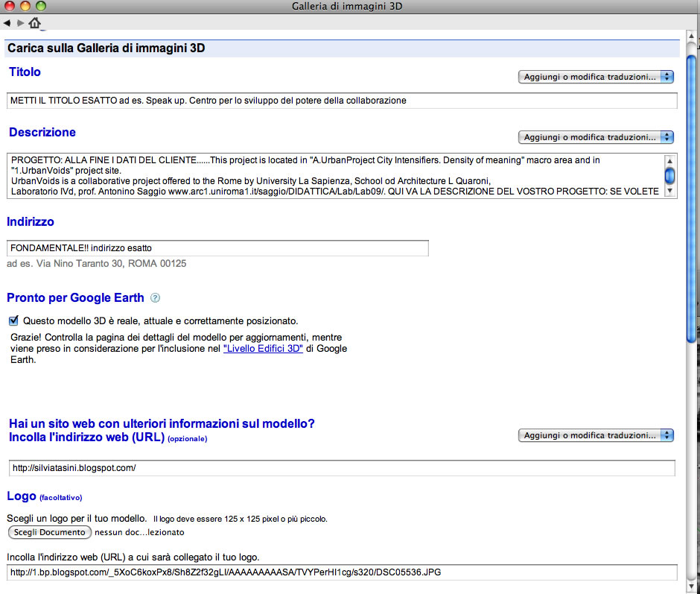This screenshot has width=700, height=594.
Task: Expand translations dropdown in the Descrizione section
Action: (595, 137)
